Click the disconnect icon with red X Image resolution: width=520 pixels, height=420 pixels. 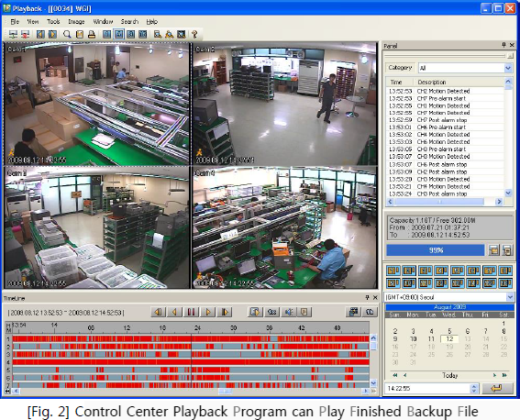click(25, 34)
